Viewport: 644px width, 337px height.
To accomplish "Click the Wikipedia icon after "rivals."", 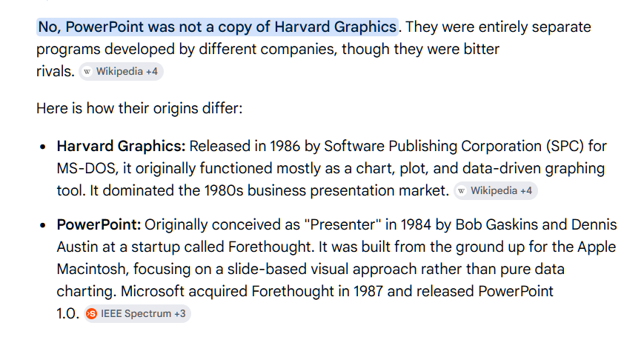I will 87,72.
